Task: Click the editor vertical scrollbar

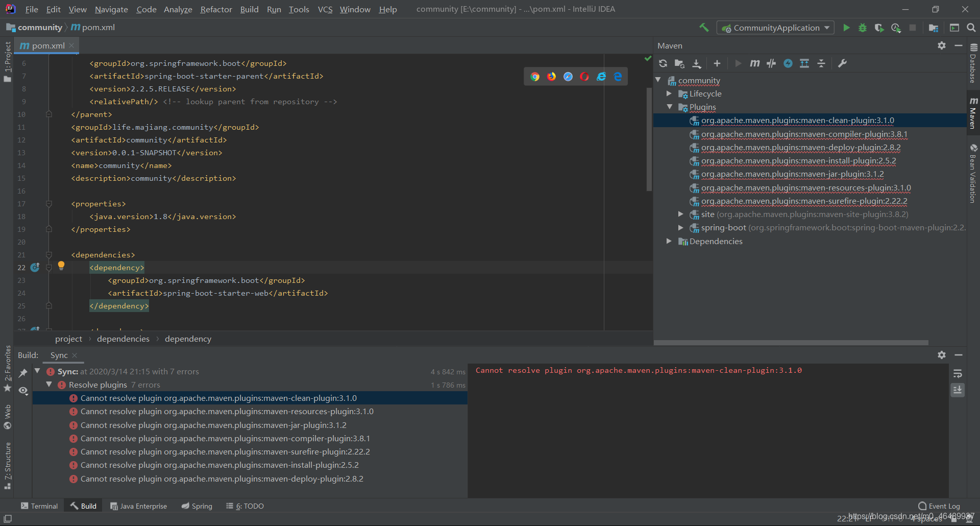Action: click(649, 139)
